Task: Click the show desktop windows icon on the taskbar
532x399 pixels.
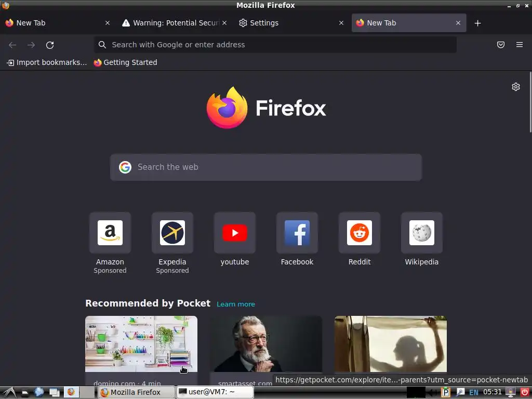Action: coord(54,393)
